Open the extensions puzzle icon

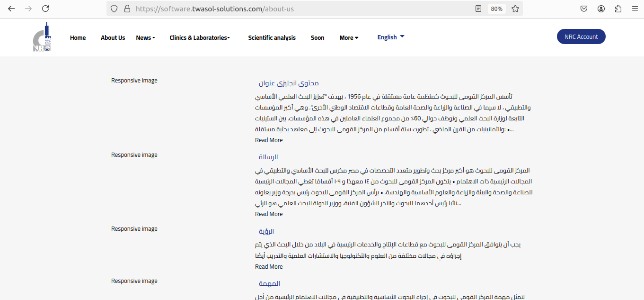point(618,9)
